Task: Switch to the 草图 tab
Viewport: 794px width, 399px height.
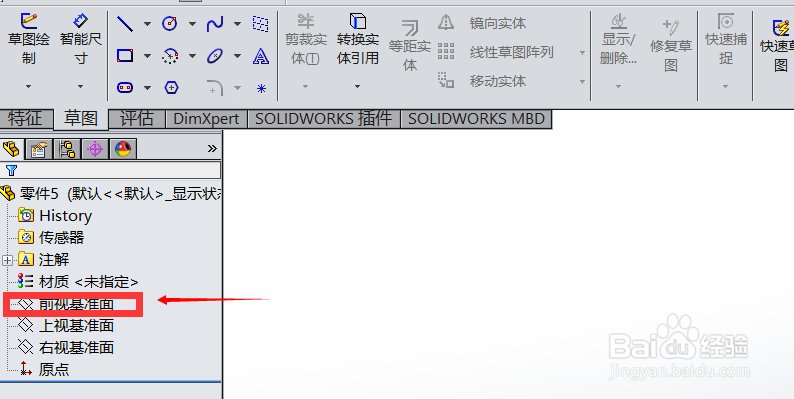Action: tap(81, 119)
